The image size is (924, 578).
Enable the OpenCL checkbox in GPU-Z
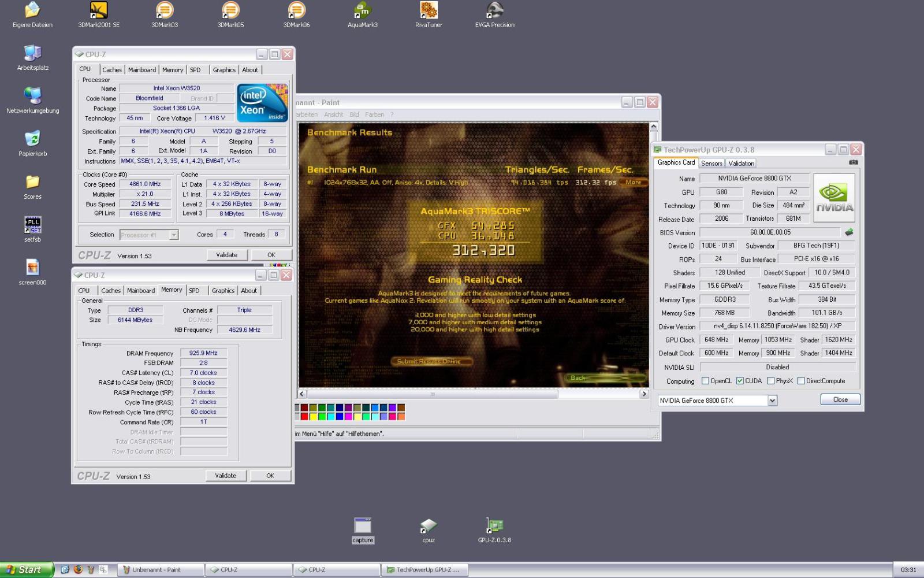point(705,381)
